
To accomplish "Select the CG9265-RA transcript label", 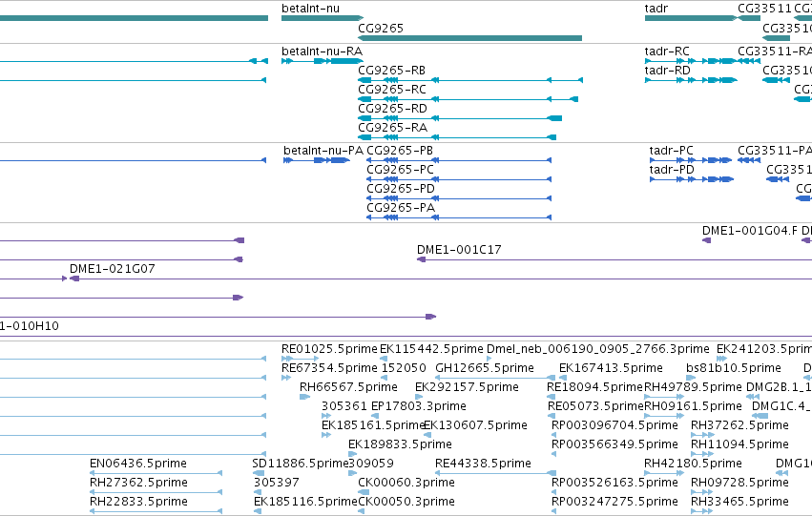I will 392,128.
